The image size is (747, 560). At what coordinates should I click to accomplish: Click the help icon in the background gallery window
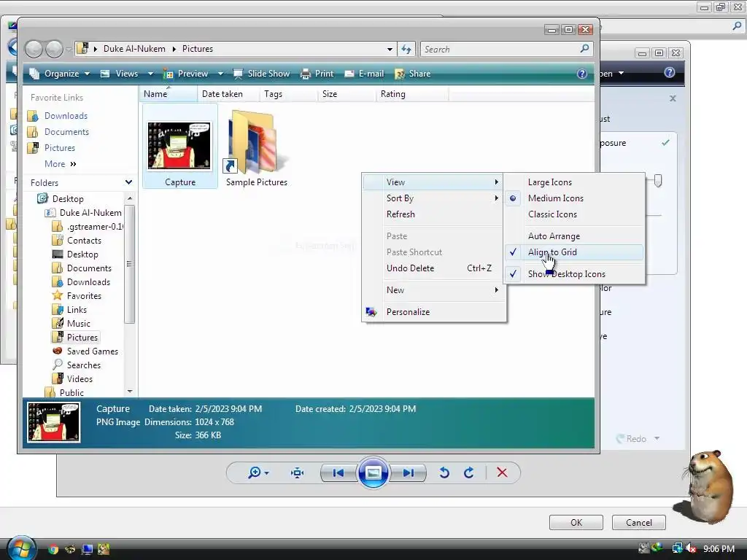click(670, 72)
